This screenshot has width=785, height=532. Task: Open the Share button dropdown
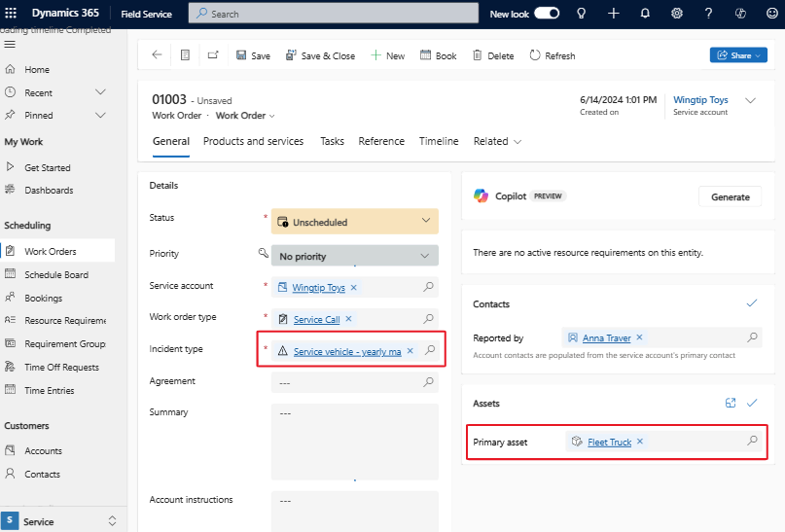[759, 55]
